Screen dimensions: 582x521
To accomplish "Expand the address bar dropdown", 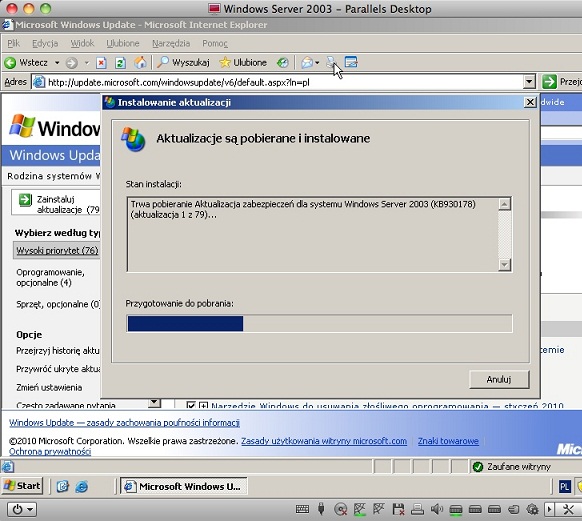I will coord(529,82).
